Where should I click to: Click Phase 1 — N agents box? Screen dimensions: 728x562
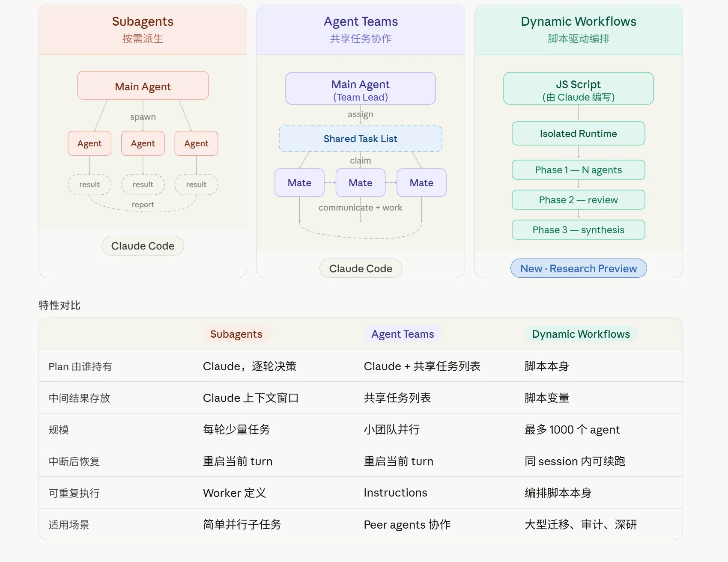click(x=578, y=170)
